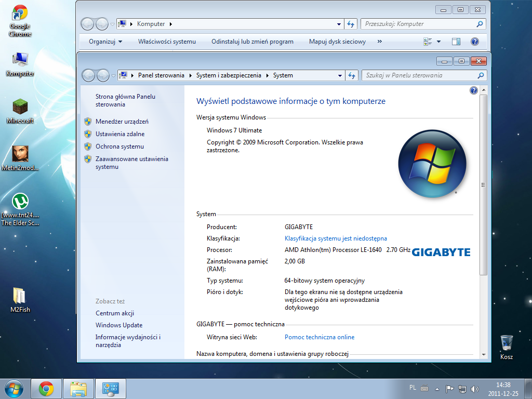Viewport: 532px width, 399px height.
Task: Select System i zabezpieczenia breadcrumb
Action: coord(229,75)
